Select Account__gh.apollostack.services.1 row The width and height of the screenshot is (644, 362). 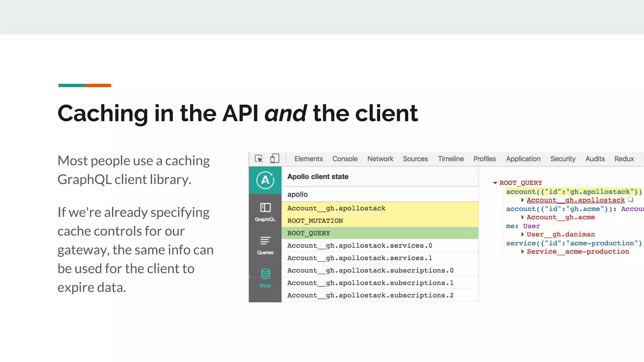(x=380, y=258)
